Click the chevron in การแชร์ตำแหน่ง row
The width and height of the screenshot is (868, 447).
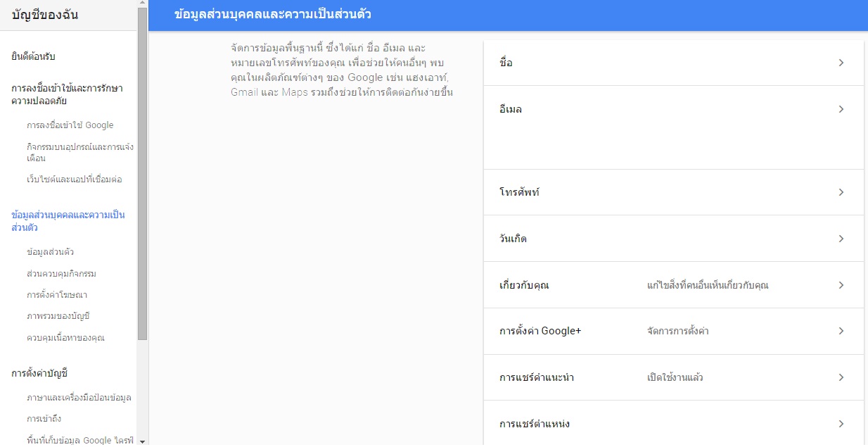pos(841,424)
